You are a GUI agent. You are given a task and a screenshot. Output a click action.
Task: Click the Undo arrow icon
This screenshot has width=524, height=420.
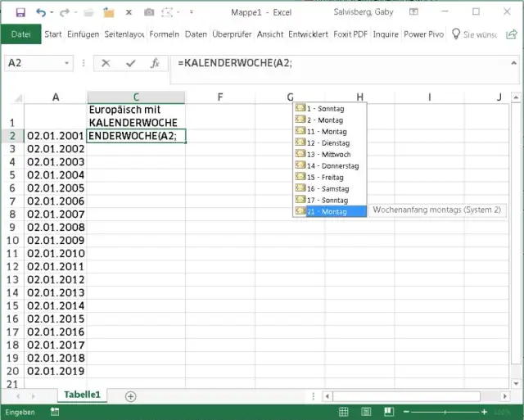41,12
